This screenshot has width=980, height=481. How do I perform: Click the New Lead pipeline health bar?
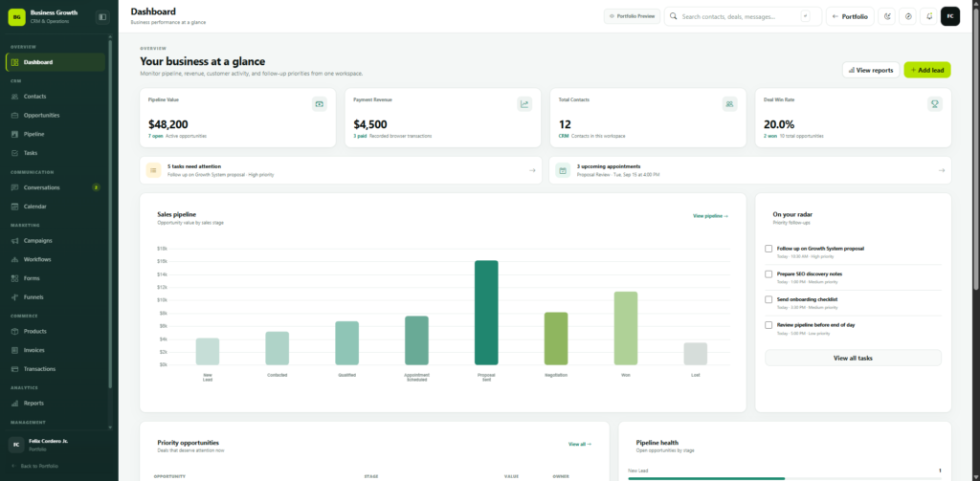point(785,478)
